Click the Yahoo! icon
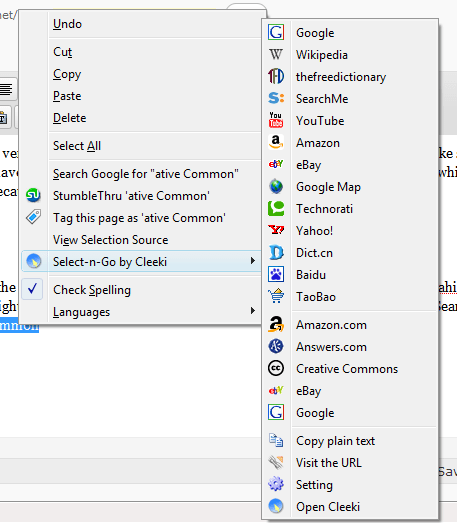Image resolution: width=457 pixels, height=523 pixels. pyautogui.click(x=276, y=230)
